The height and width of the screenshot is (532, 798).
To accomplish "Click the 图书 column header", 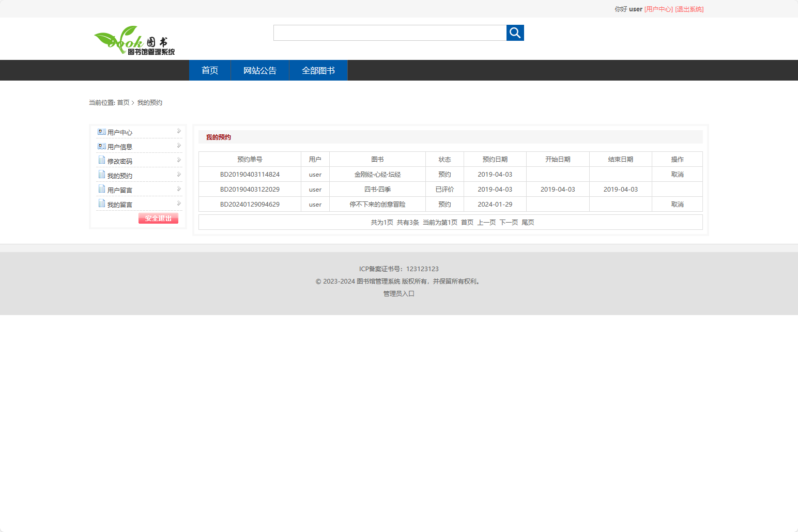I will [377, 160].
